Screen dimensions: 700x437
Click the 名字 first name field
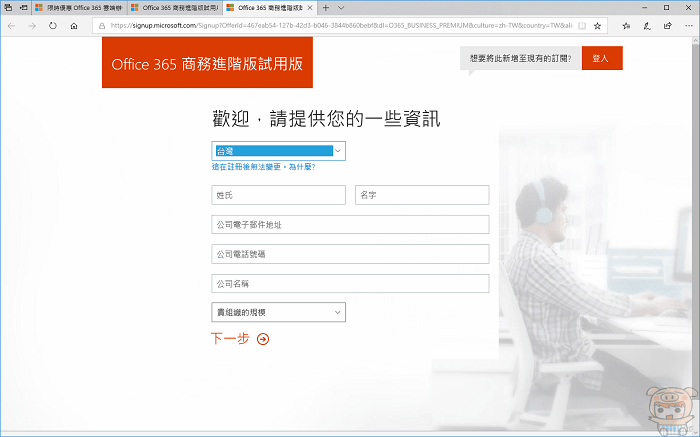(422, 195)
